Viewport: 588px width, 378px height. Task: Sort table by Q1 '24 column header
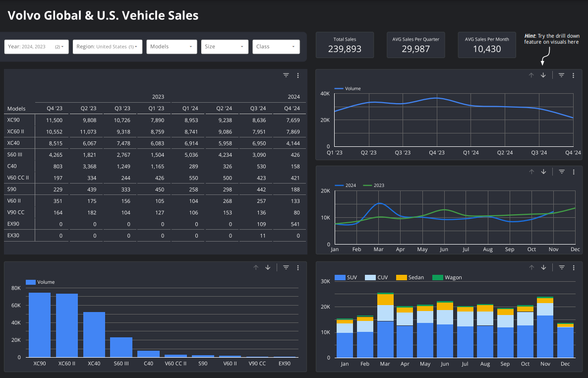(190, 109)
